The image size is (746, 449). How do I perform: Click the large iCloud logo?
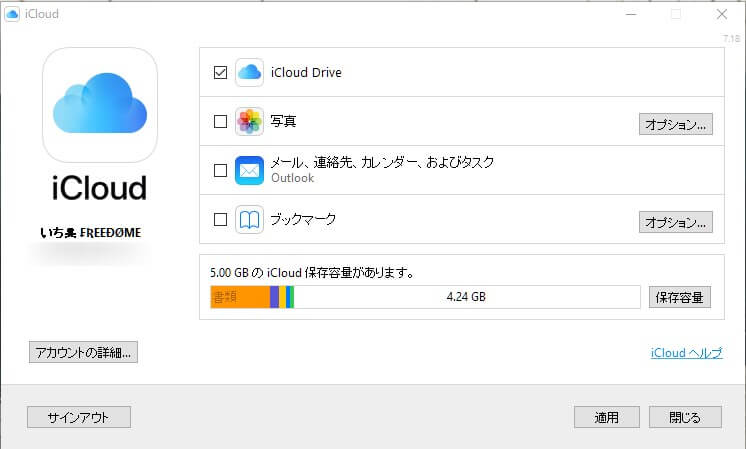[x=100, y=107]
